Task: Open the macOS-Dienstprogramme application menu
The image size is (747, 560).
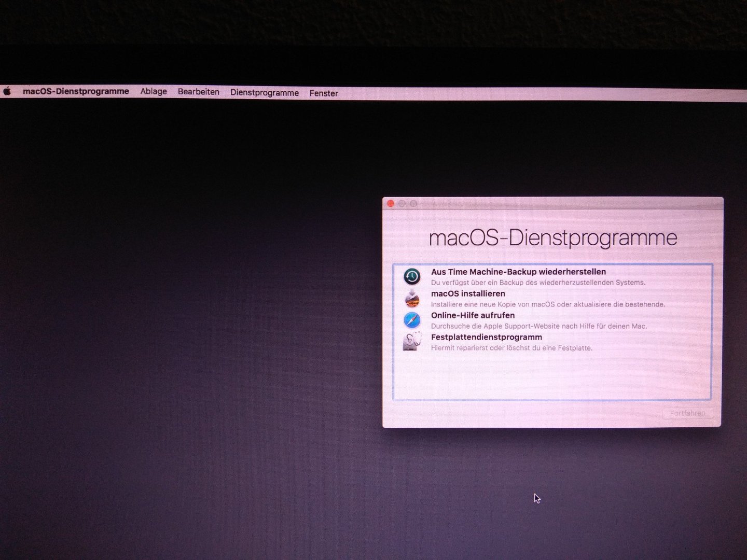Action: [76, 91]
